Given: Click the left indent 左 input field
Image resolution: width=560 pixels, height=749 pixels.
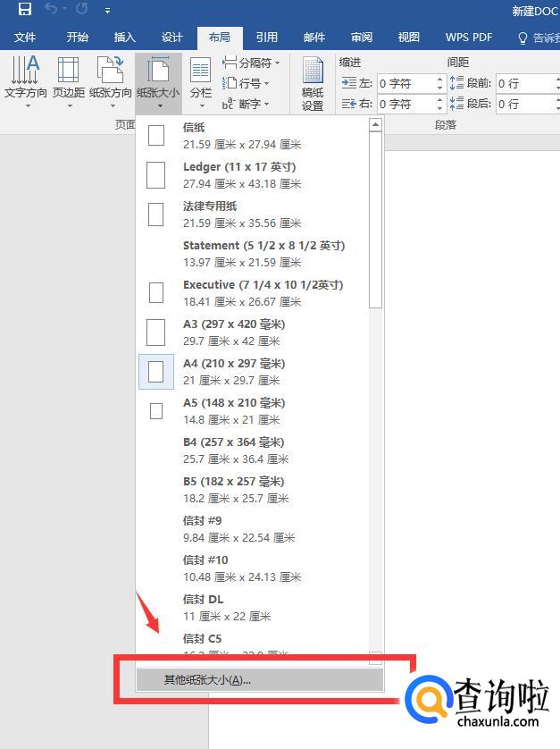Looking at the screenshot, I should pos(406,84).
